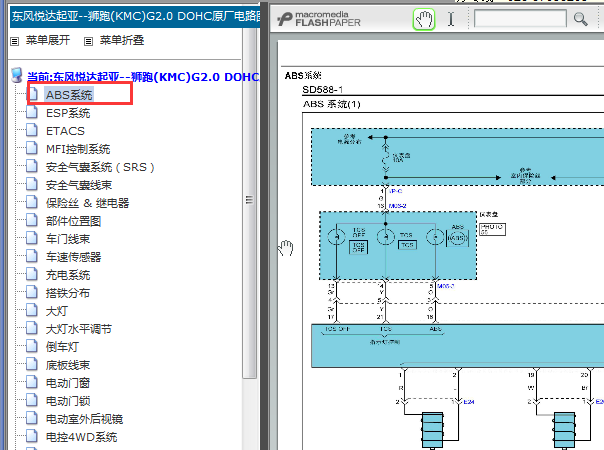Click the document icon next to 倒车灯
Screen dimensions: 604x450
(x=32, y=346)
